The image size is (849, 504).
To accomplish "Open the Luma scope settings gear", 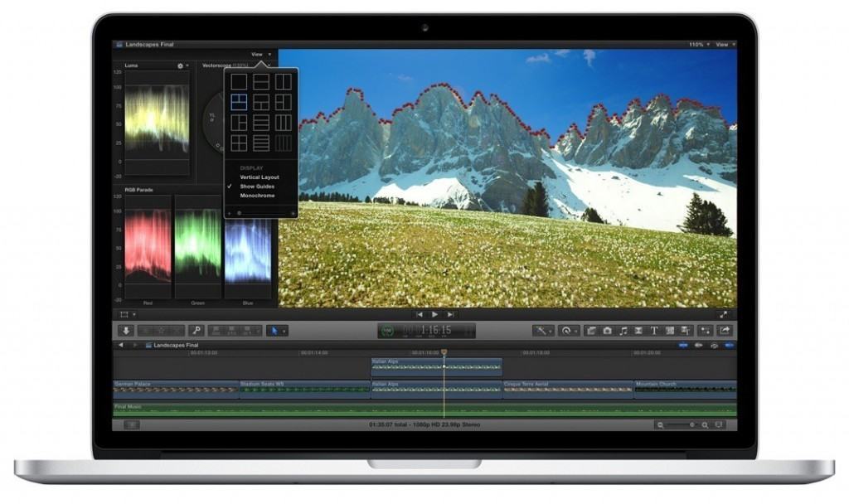I will tap(179, 65).
